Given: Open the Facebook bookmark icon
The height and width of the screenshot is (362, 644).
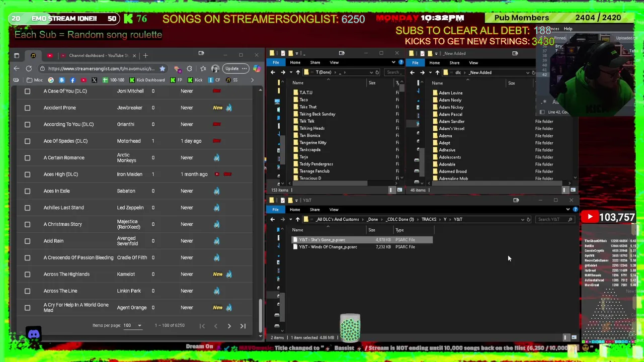Looking at the screenshot, I should click(72, 80).
